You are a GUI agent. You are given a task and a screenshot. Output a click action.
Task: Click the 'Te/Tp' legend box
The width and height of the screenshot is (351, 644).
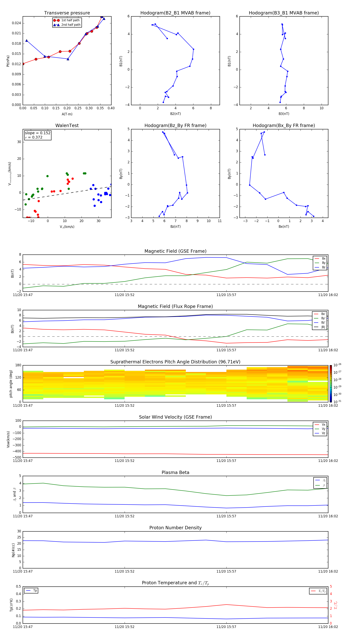318,591
